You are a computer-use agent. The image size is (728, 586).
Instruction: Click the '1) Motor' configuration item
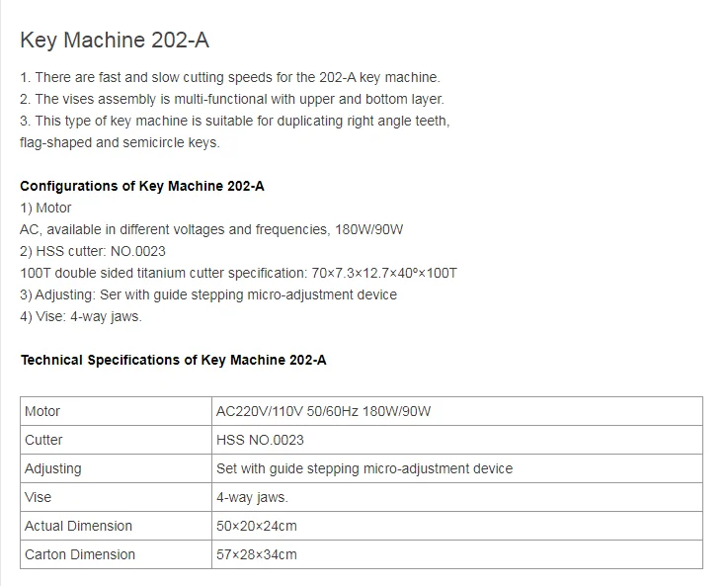(45, 208)
